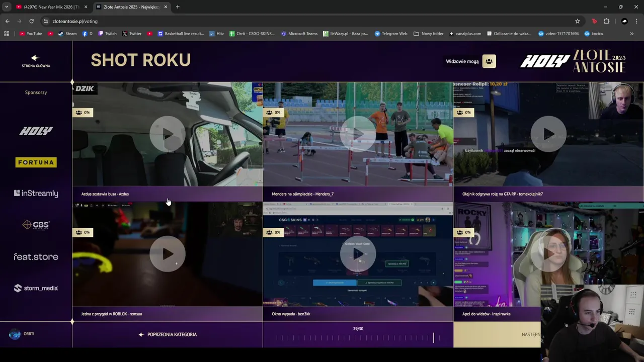Open the Telegram Web bookmark
644x362 pixels.
pos(391,34)
